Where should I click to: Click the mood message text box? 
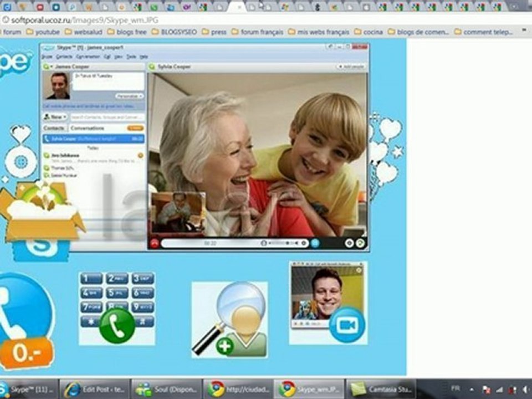(109, 81)
